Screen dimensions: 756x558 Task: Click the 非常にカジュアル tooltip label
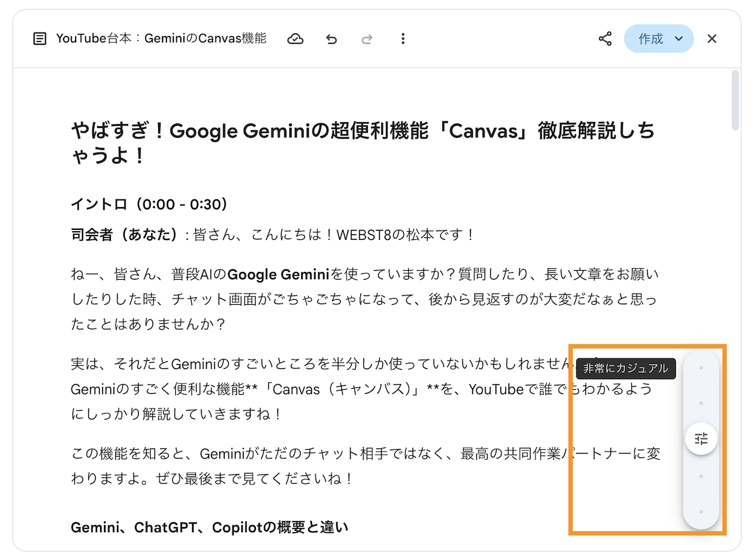[x=626, y=368]
